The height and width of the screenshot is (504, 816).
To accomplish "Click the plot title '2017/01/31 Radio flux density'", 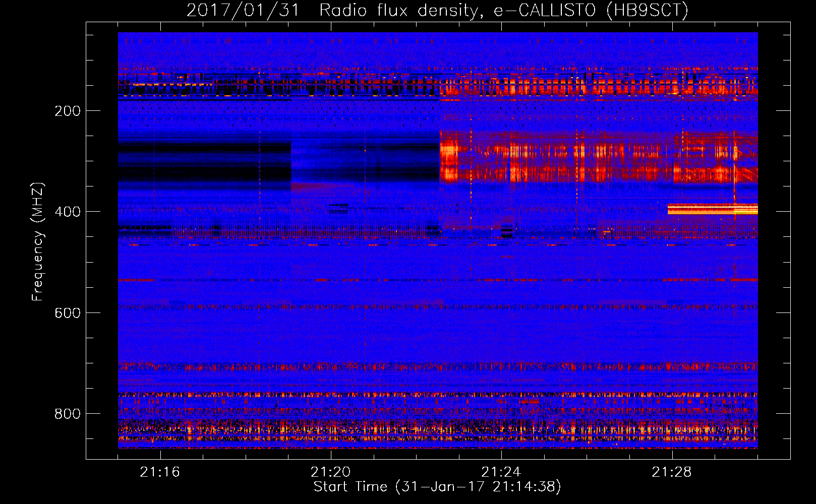I will (x=333, y=10).
